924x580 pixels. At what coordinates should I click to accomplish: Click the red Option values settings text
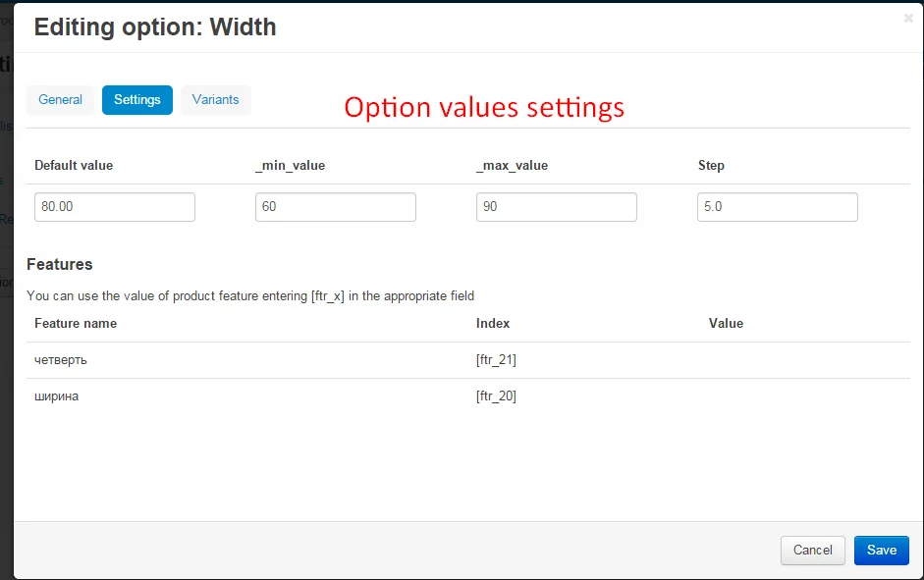click(x=484, y=107)
